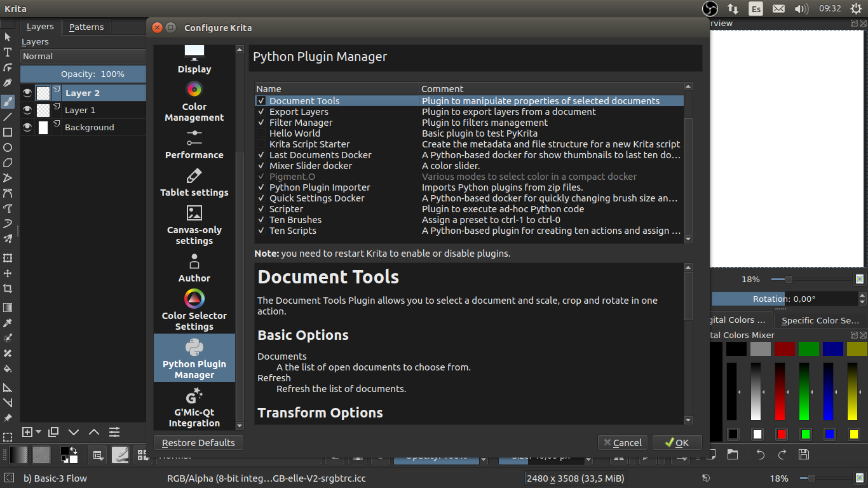Click the Restore Defaults button
868x488 pixels.
coord(198,443)
